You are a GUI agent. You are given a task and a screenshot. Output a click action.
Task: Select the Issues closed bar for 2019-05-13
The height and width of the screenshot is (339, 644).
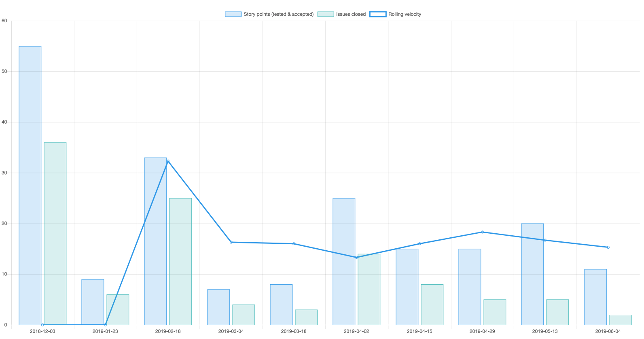click(x=557, y=312)
